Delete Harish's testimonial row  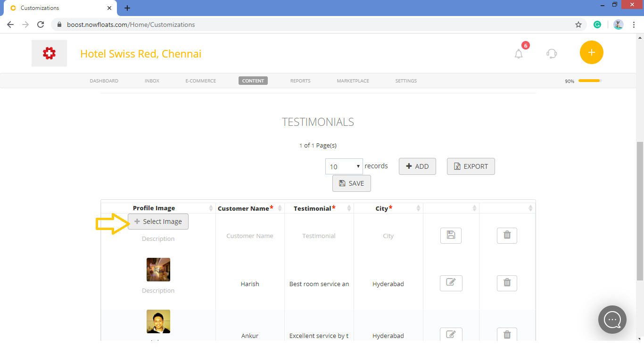tap(507, 283)
